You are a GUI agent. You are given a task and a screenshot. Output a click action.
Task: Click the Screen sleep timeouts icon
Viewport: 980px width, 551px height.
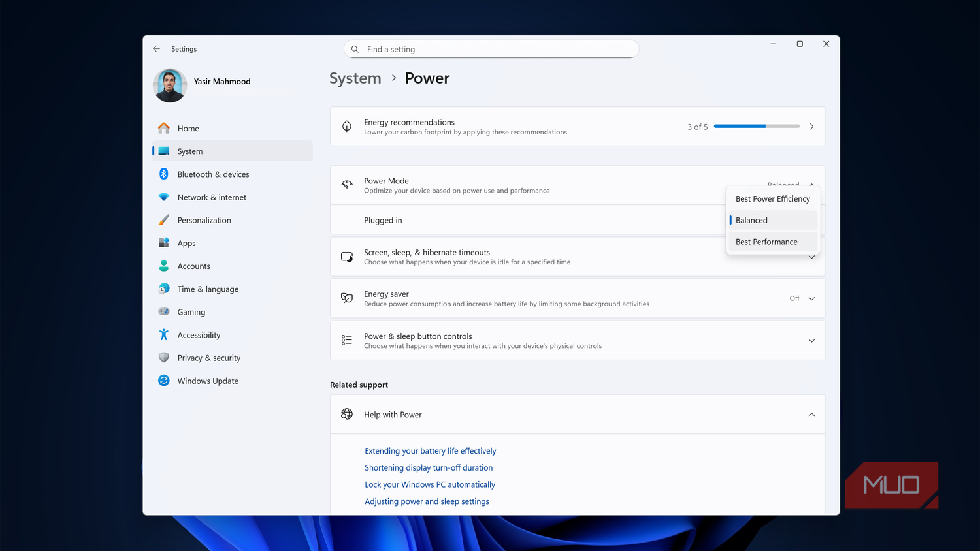click(x=347, y=257)
